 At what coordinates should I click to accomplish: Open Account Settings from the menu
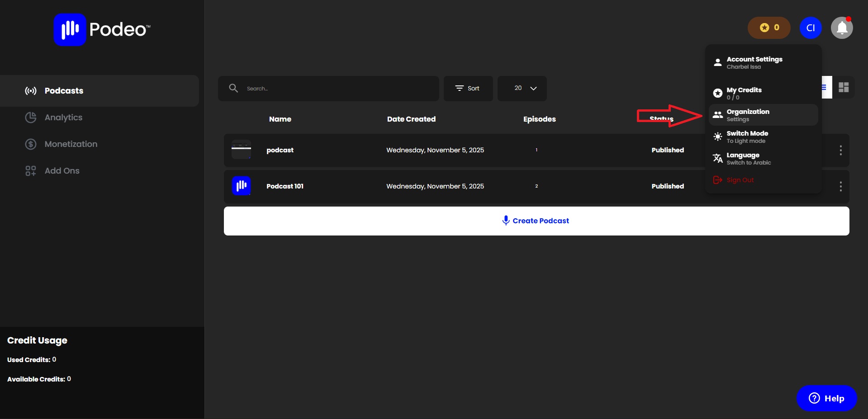click(x=763, y=62)
